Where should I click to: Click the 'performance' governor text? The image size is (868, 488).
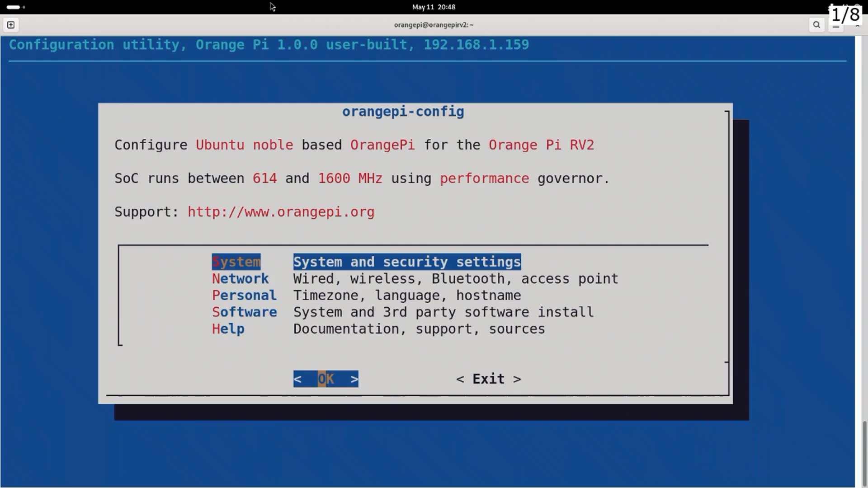tap(484, 178)
